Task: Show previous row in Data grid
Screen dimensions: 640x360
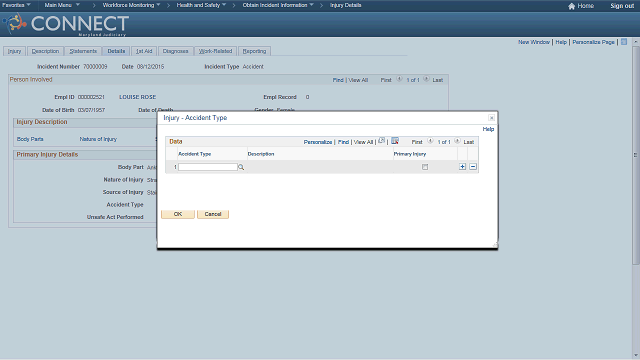Action: (x=430, y=141)
